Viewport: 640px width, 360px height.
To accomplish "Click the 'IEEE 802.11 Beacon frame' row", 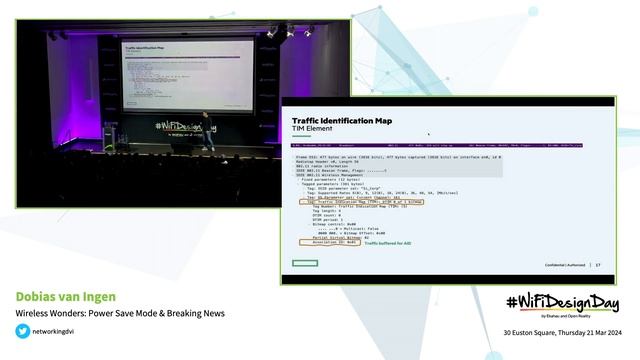I will [341, 171].
